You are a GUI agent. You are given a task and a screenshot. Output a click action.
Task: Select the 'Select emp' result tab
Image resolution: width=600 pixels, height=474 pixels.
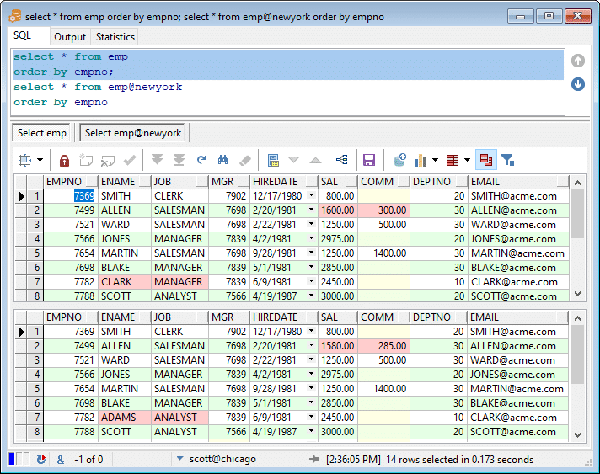[42, 132]
